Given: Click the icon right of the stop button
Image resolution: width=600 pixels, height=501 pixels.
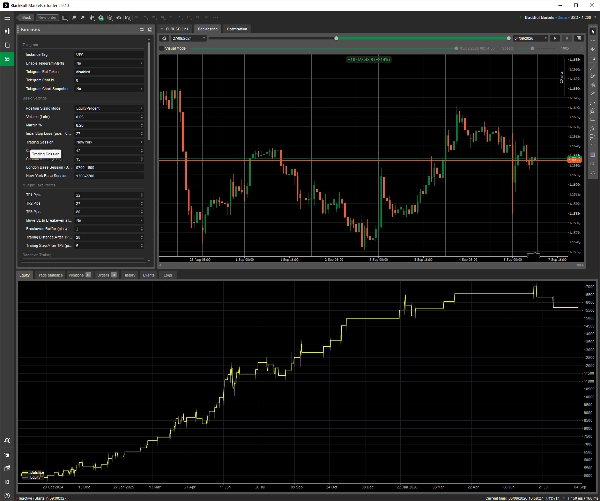Looking at the screenshot, I should (579, 38).
